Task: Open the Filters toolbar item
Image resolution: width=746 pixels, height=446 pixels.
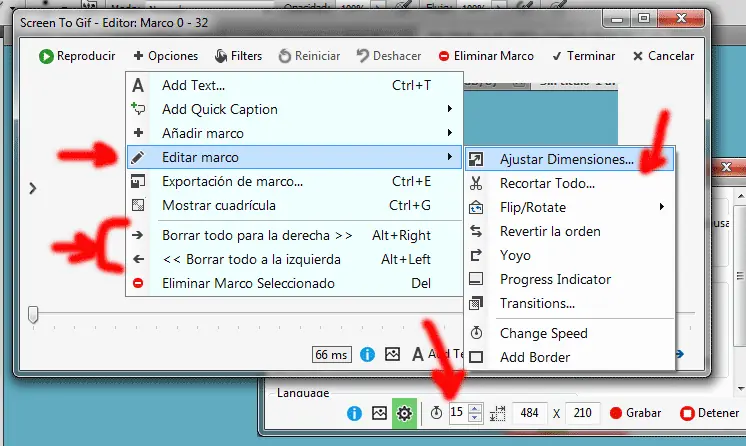Action: [238, 56]
